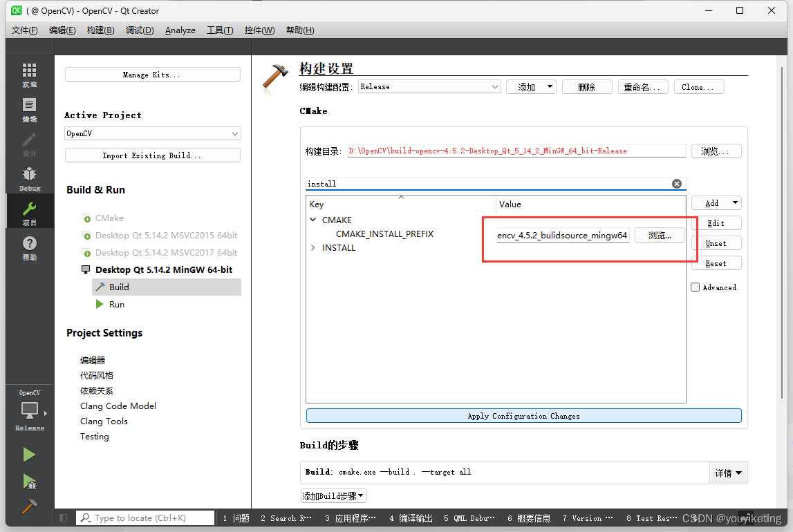Open the 帮助(H) menu
The height and width of the screenshot is (532, 793).
tap(300, 30)
